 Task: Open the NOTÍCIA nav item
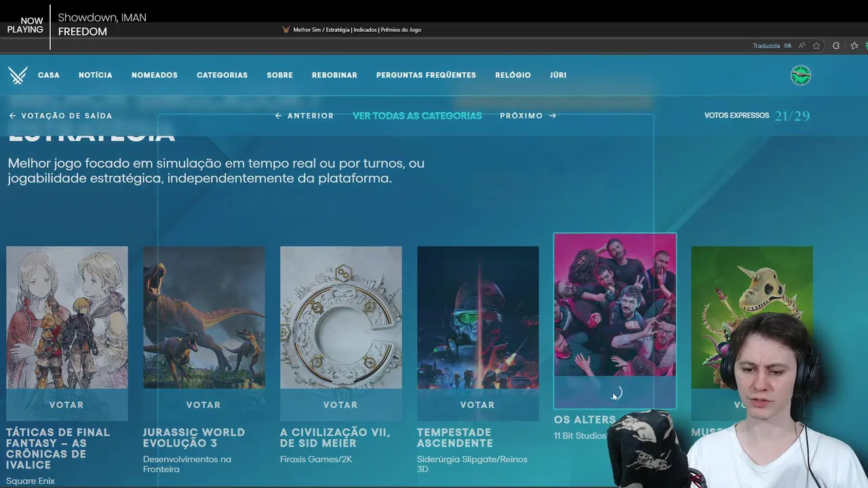[x=96, y=75]
